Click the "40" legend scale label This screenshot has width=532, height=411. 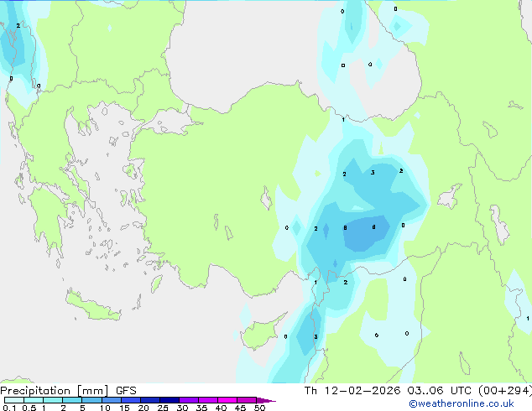point(221,408)
